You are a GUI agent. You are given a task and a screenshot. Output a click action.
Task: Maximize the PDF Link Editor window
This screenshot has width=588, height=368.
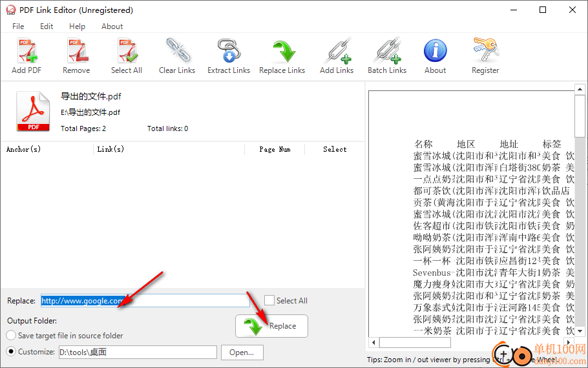click(543, 10)
